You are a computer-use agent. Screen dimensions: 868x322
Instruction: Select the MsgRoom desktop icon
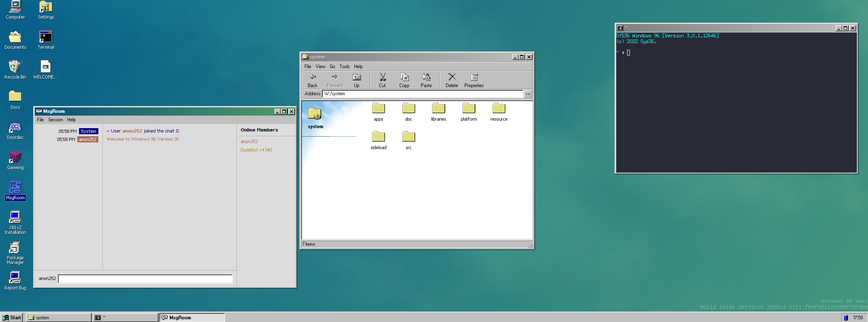pyautogui.click(x=15, y=190)
